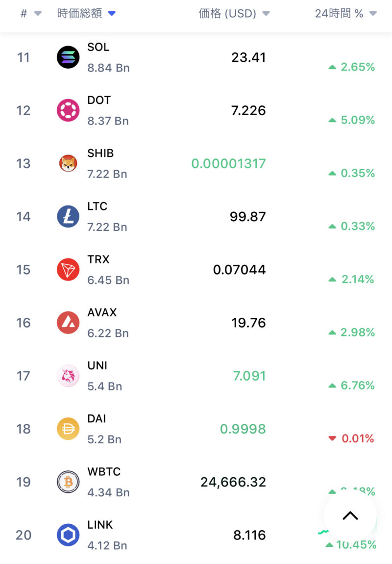Click the Litecoin (LTC) coin icon
This screenshot has width=392, height=564.
(68, 217)
